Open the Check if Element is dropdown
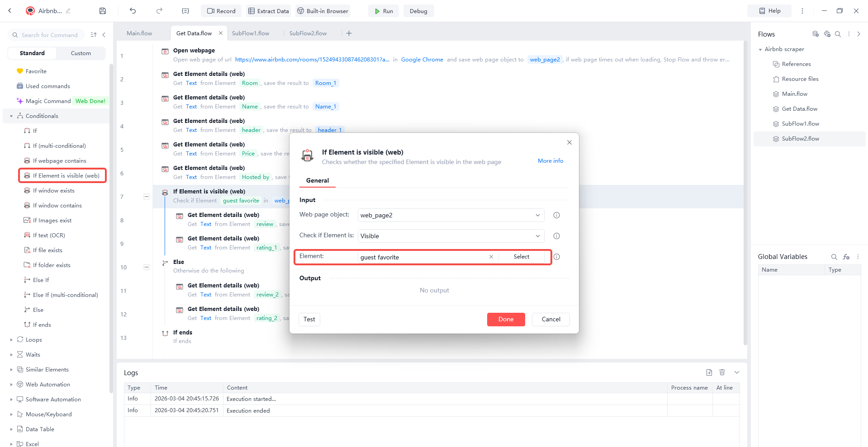This screenshot has height=447, width=868. 537,235
